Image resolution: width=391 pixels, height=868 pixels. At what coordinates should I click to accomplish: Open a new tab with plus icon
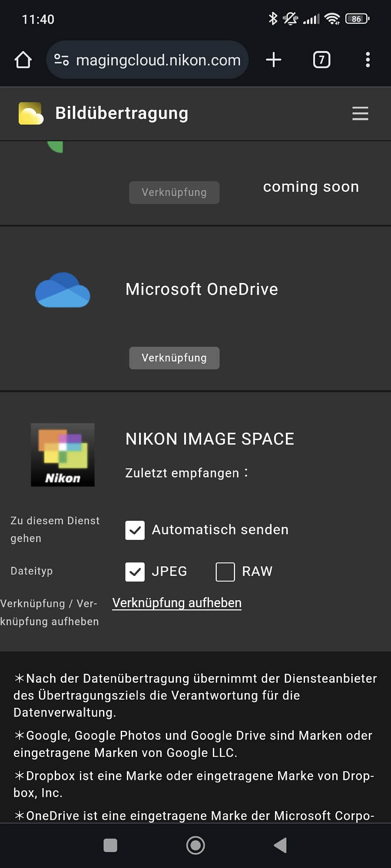(x=273, y=60)
